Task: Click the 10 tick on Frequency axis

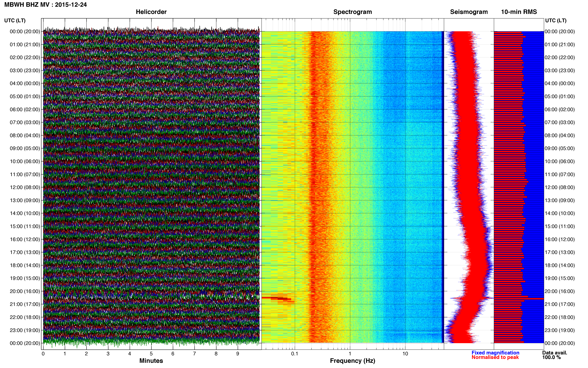Action: pos(405,354)
